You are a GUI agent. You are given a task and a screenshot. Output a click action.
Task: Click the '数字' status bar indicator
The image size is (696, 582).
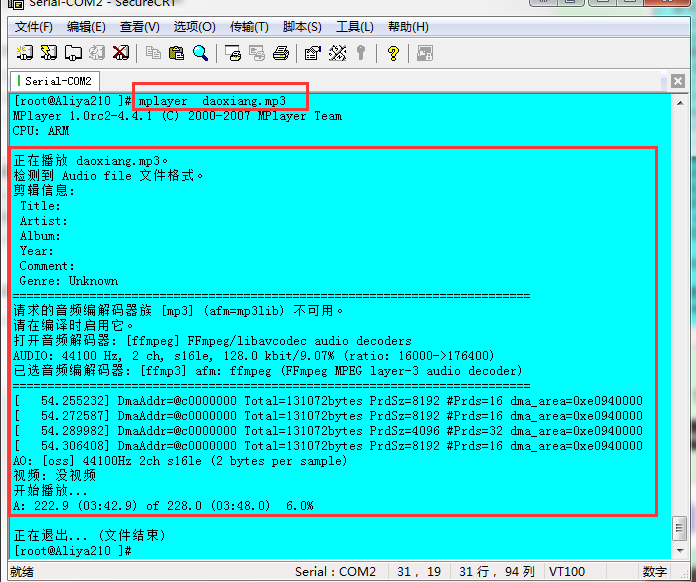655,571
